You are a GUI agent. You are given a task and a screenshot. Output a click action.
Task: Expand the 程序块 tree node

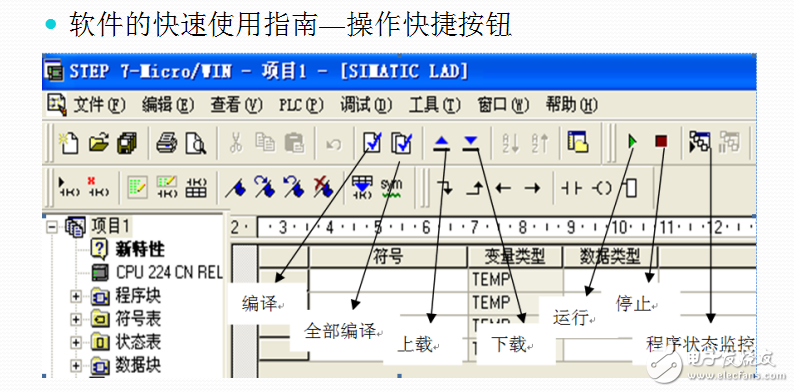click(x=76, y=296)
